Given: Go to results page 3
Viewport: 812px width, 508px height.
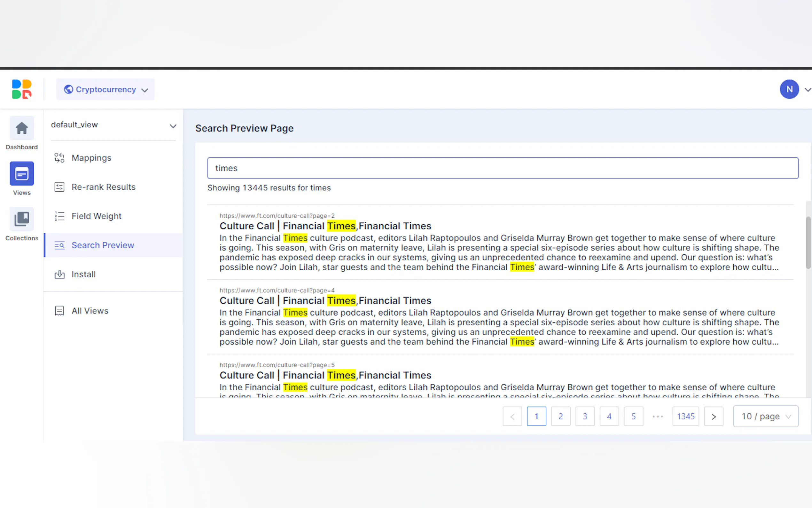Looking at the screenshot, I should (x=585, y=417).
